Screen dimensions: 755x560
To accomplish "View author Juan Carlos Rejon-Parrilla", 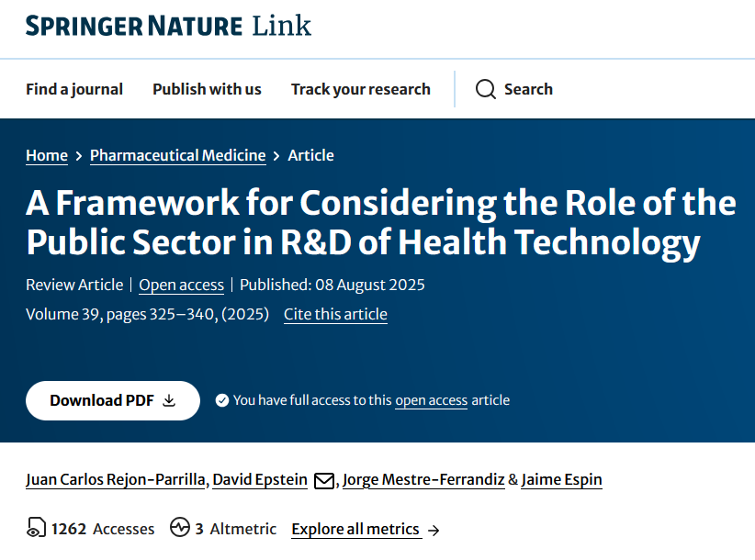I will pos(115,479).
